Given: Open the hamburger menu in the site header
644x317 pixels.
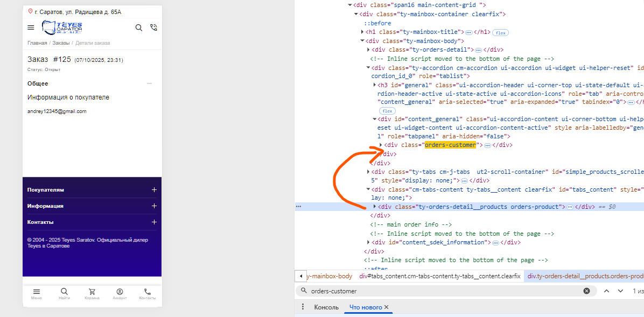Looking at the screenshot, I should (31, 27).
